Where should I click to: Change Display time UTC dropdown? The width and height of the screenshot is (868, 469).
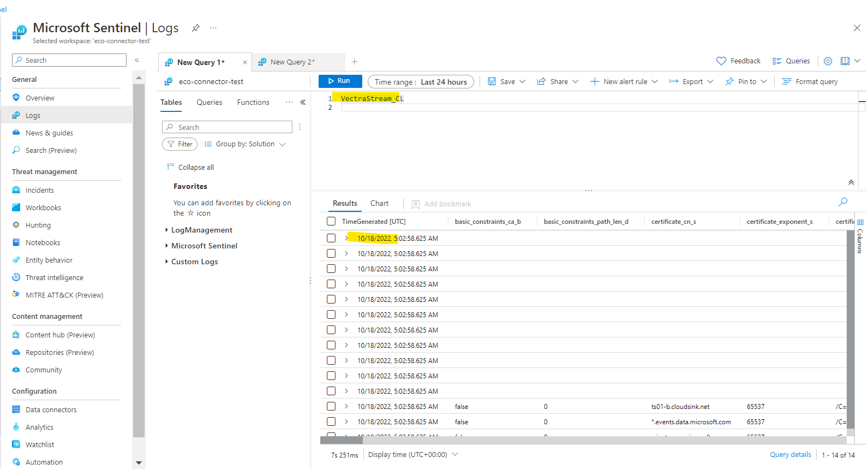413,454
